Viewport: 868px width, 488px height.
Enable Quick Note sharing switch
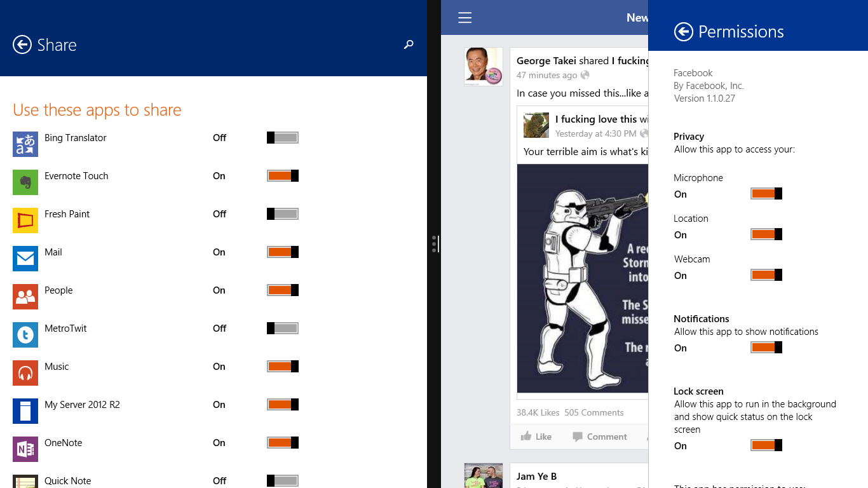pyautogui.click(x=283, y=481)
